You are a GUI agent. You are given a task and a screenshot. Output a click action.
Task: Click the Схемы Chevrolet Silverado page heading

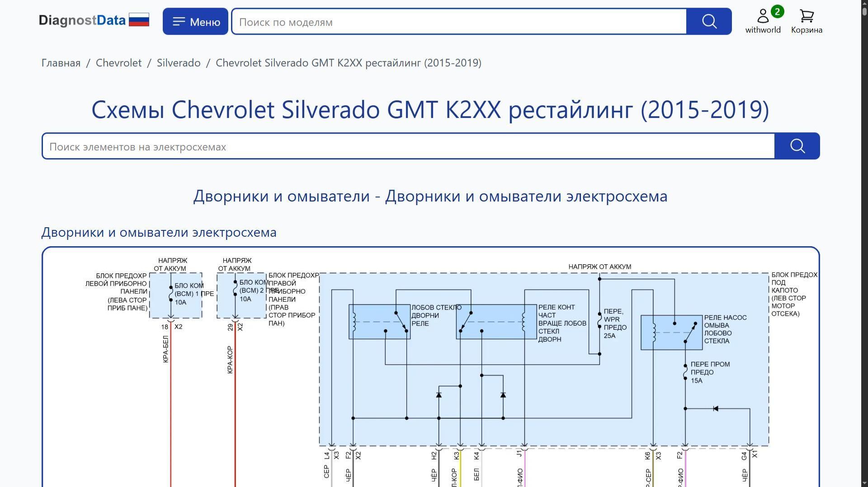pyautogui.click(x=430, y=109)
